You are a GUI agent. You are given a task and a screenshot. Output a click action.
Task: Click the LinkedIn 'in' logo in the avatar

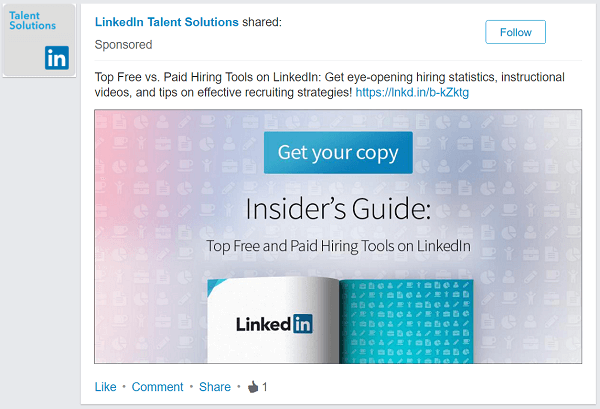(x=56, y=58)
